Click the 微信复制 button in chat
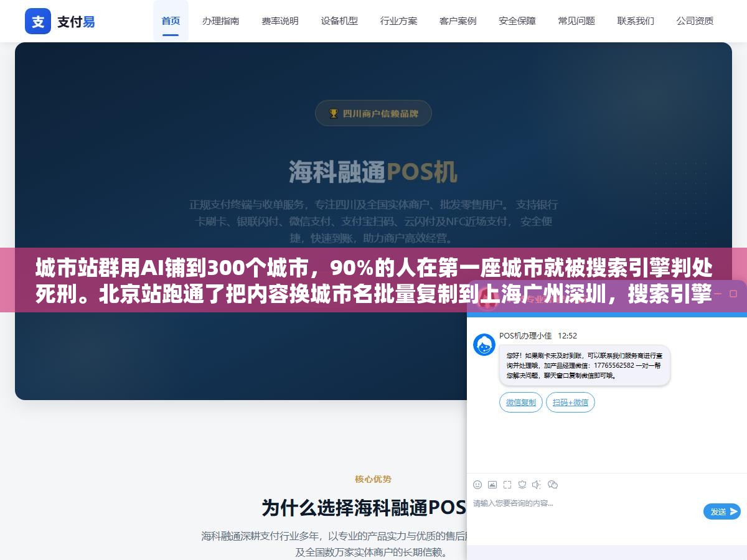The width and height of the screenshot is (747, 560). pyautogui.click(x=521, y=403)
